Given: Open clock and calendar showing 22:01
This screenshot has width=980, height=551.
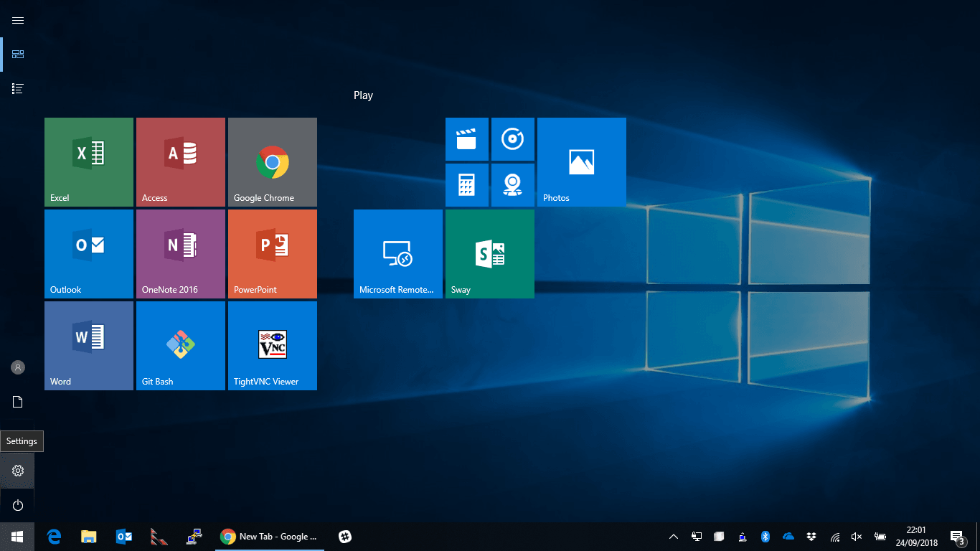Looking at the screenshot, I should (916, 537).
